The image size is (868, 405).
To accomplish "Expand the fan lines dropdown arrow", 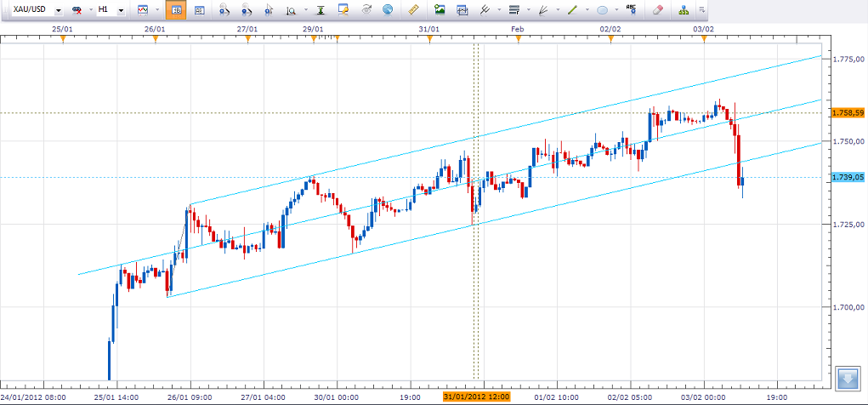I will point(558,10).
